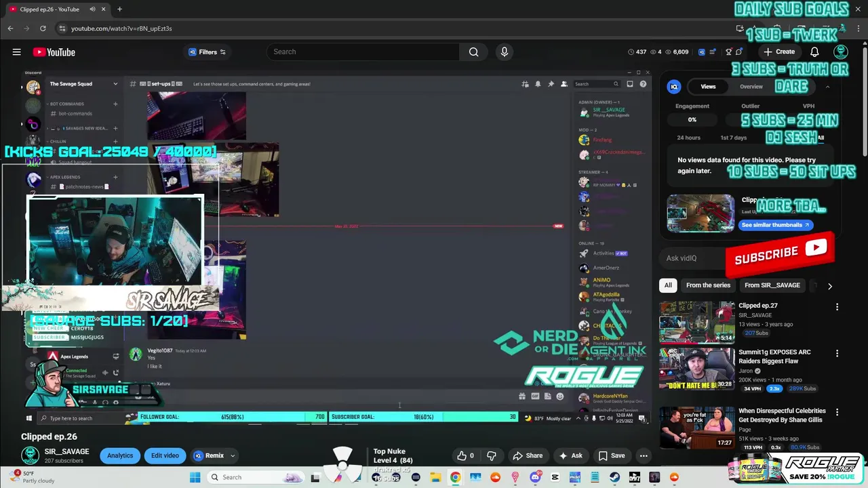This screenshot has width=868, height=488.
Task: Click the Clipped ep.27 thumbnail
Action: coord(696,323)
